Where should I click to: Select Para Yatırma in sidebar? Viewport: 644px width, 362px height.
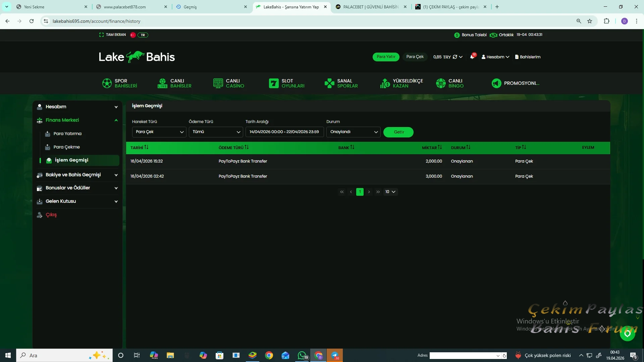point(67,134)
